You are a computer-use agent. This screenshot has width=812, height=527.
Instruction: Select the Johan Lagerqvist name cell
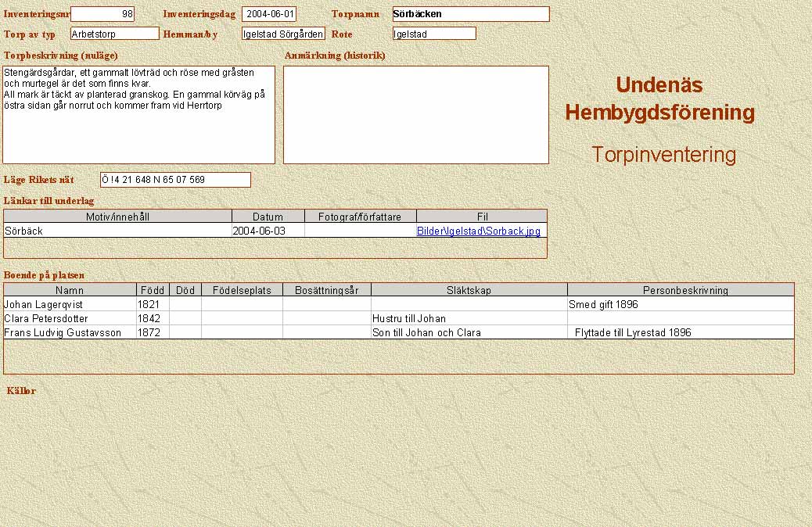tap(70, 305)
